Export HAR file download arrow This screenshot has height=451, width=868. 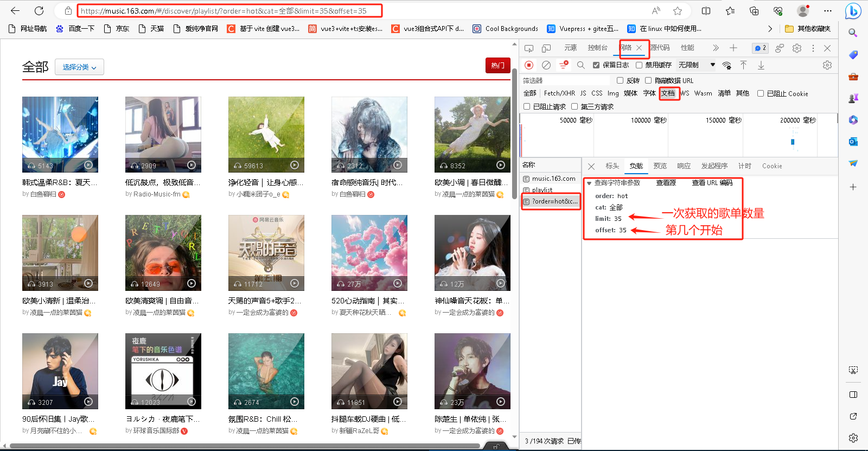pyautogui.click(x=761, y=65)
